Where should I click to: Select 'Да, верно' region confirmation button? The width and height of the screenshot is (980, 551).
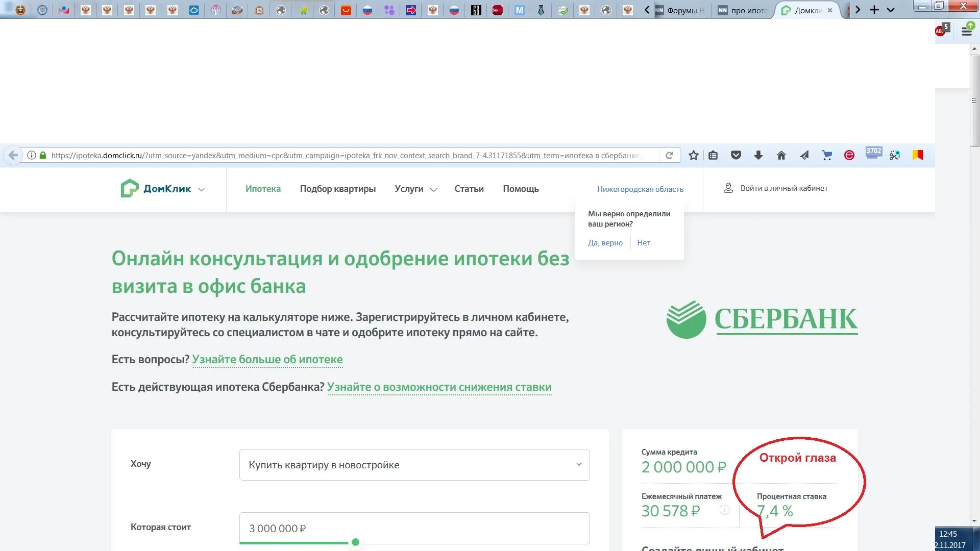(x=604, y=242)
